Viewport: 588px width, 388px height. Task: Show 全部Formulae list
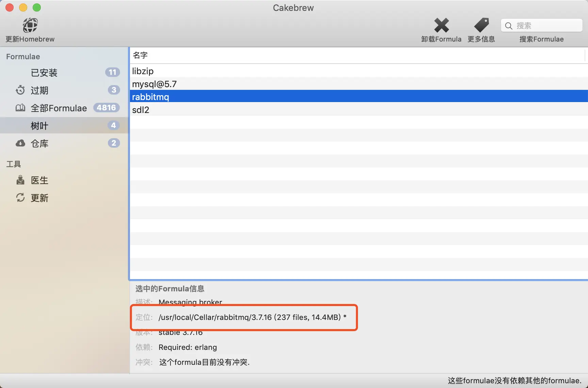click(x=64, y=108)
